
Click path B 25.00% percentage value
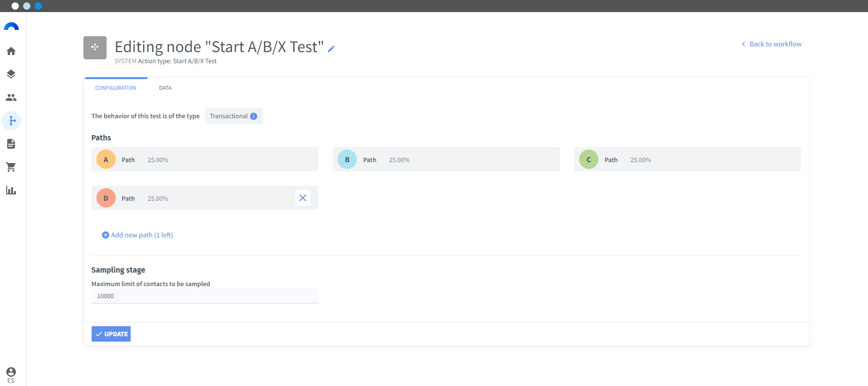(399, 160)
